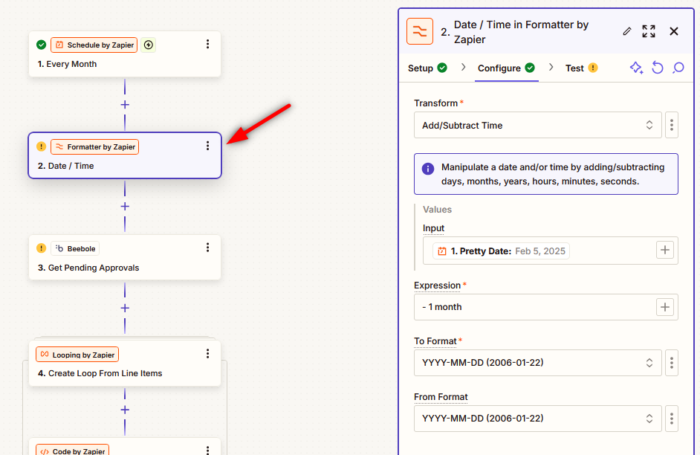
Task: Open the To Format dropdown
Action: [x=538, y=363]
